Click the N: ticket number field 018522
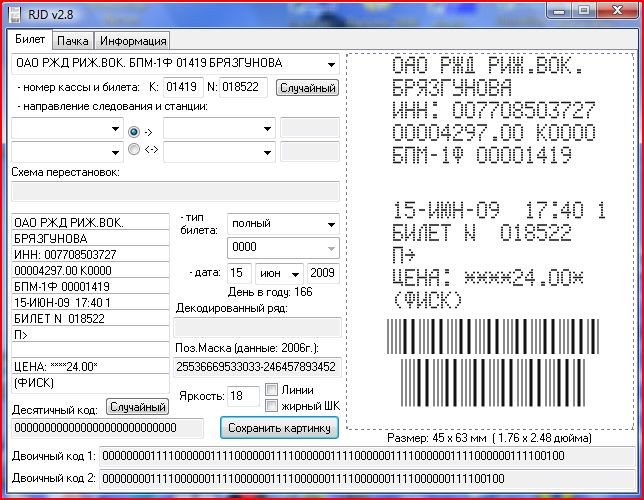The image size is (644, 500). 243,87
